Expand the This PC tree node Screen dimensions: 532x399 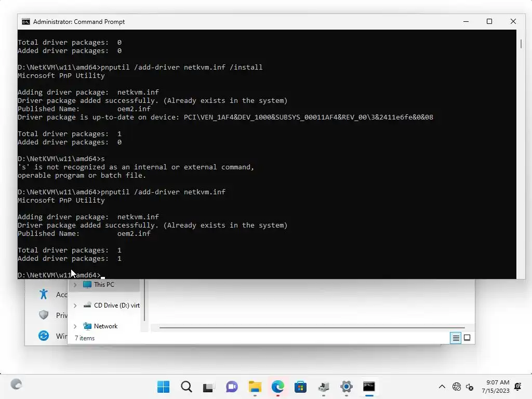pyautogui.click(x=75, y=285)
